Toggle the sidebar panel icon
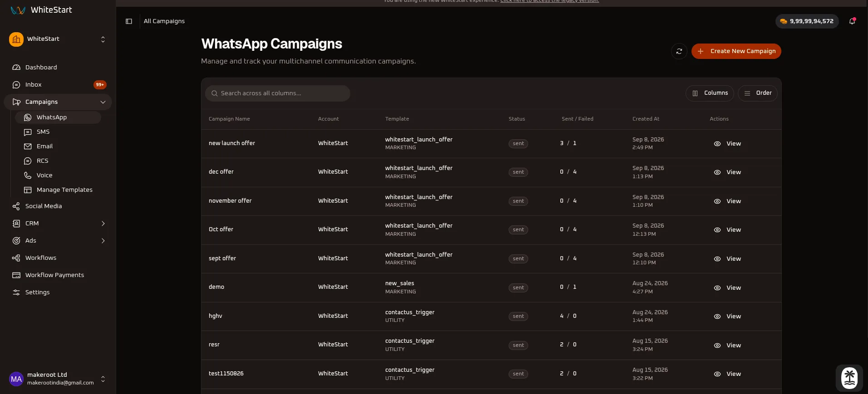Viewport: 868px width, 394px height. [129, 21]
